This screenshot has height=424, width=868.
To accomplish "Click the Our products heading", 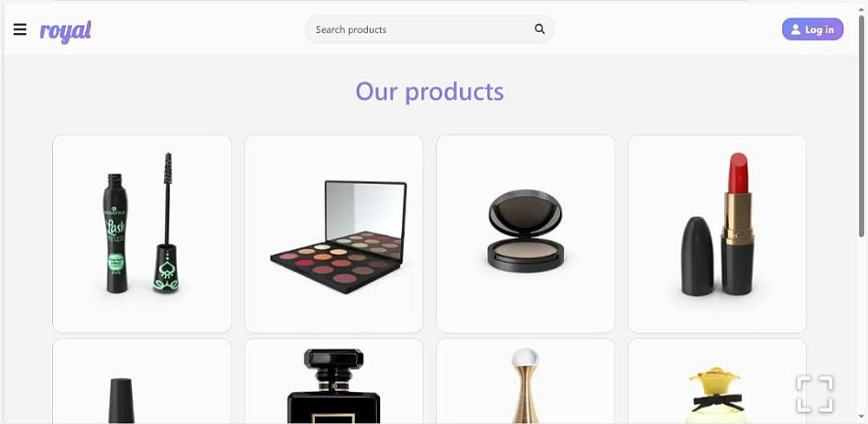I will point(430,91).
